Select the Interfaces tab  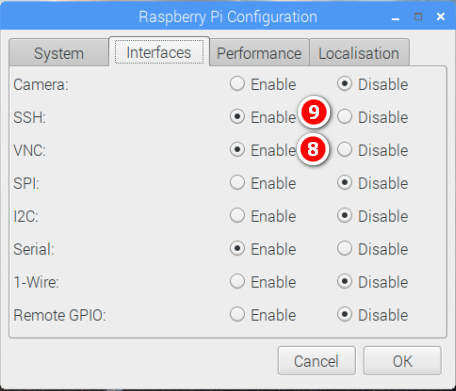pyautogui.click(x=159, y=52)
